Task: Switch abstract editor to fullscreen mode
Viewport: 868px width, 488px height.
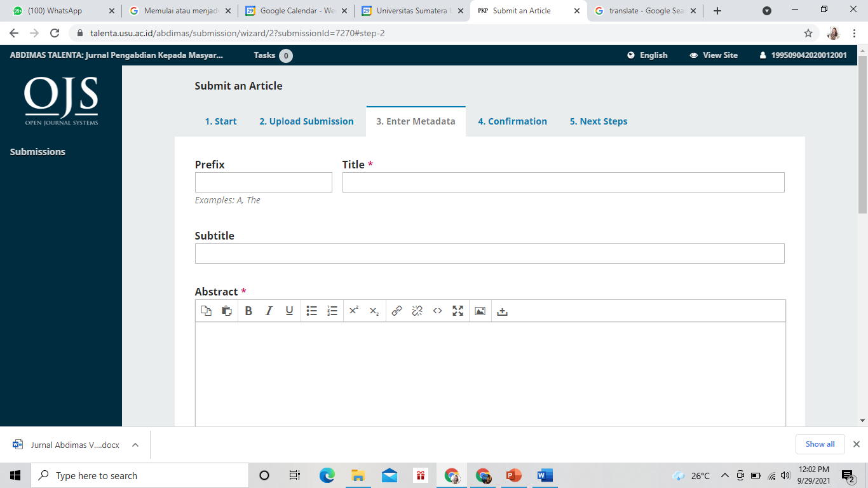Action: pos(458,311)
